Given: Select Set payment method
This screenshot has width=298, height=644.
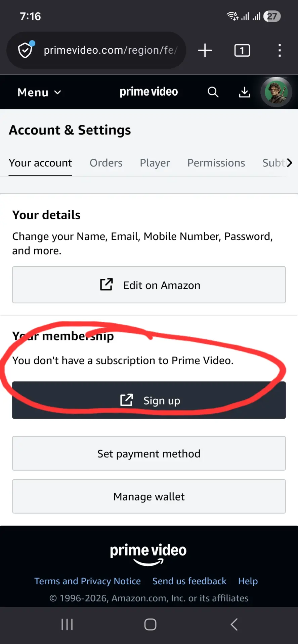Looking at the screenshot, I should pos(149,453).
